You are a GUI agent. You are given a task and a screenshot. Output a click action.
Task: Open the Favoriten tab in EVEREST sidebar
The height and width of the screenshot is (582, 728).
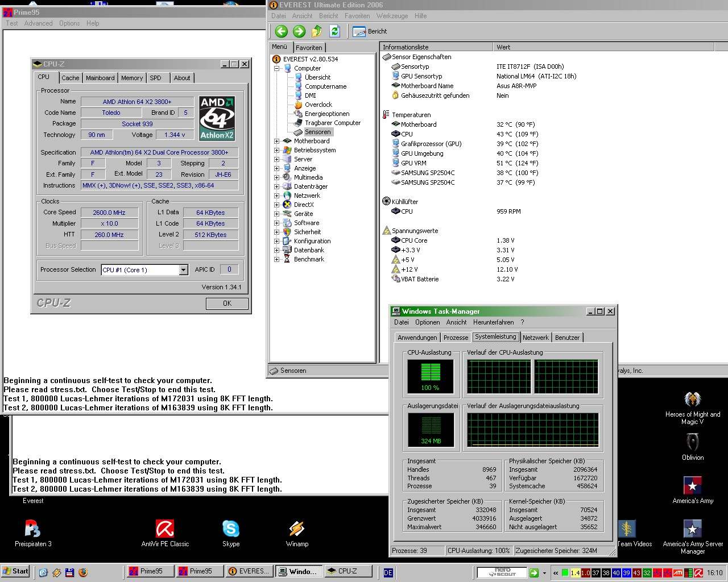309,48
